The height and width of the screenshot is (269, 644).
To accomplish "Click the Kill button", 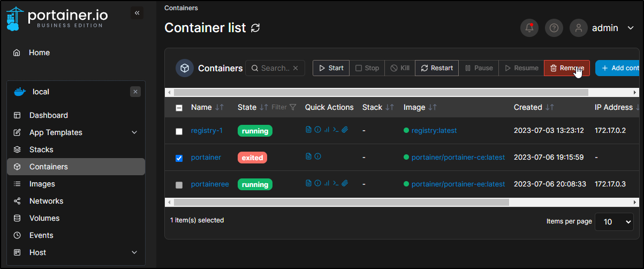I will (400, 68).
